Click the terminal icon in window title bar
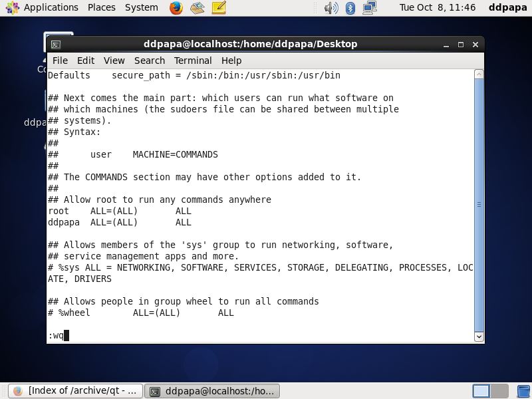This screenshot has width=532, height=399. tap(55, 44)
